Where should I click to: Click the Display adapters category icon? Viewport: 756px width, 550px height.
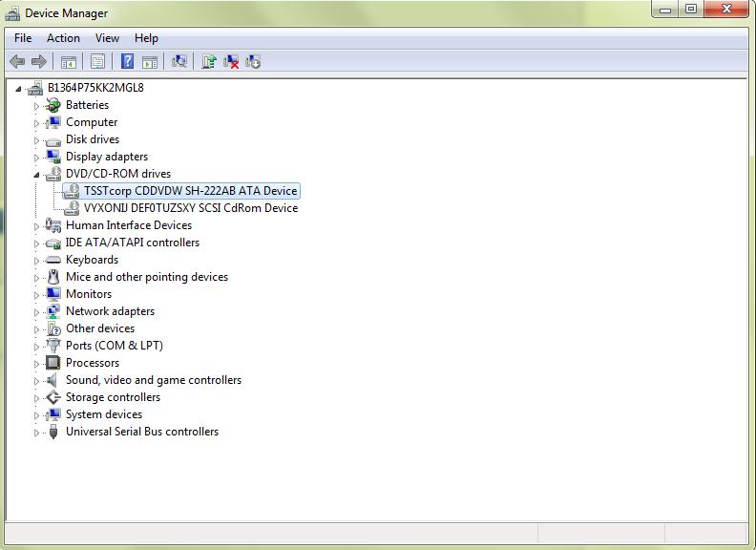[53, 157]
